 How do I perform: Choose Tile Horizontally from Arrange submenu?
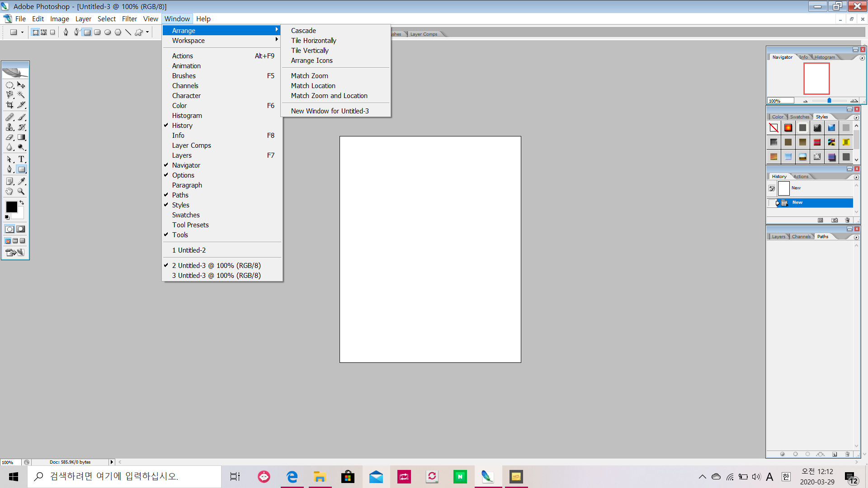[x=313, y=41]
